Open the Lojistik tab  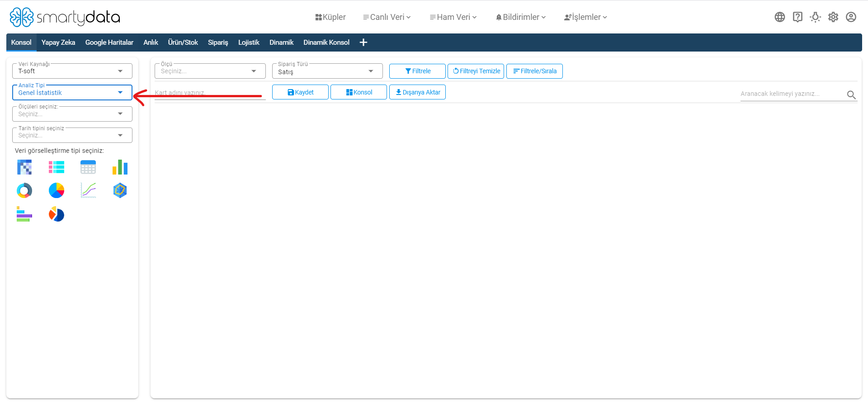(x=249, y=43)
